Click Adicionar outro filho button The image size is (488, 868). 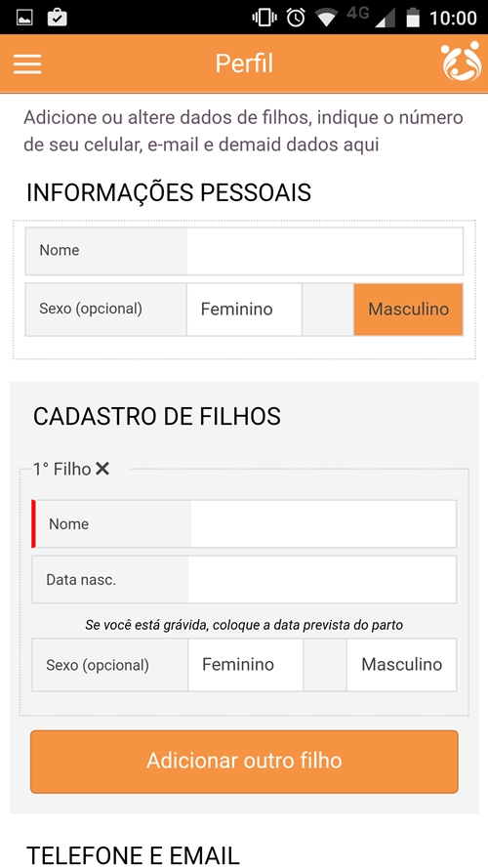point(244,762)
